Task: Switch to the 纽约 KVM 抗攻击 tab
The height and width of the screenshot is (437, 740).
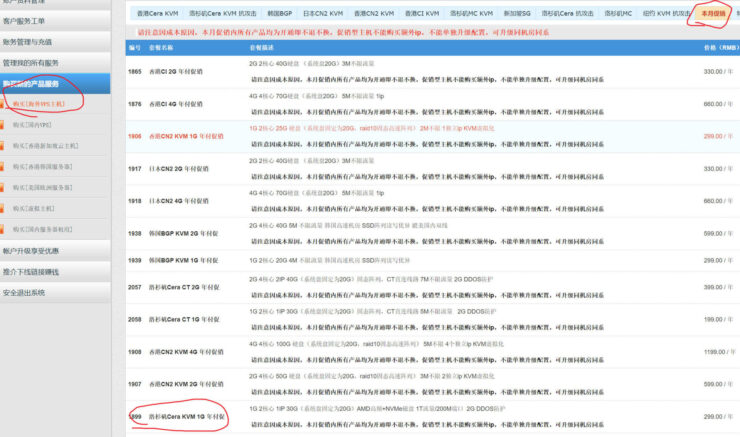Action: point(666,13)
